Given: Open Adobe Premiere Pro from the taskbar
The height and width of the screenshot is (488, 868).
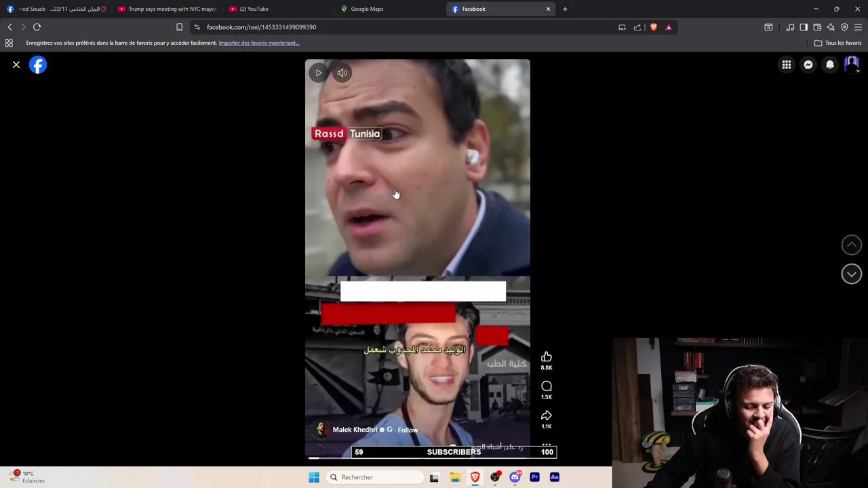Looking at the screenshot, I should pos(534,477).
